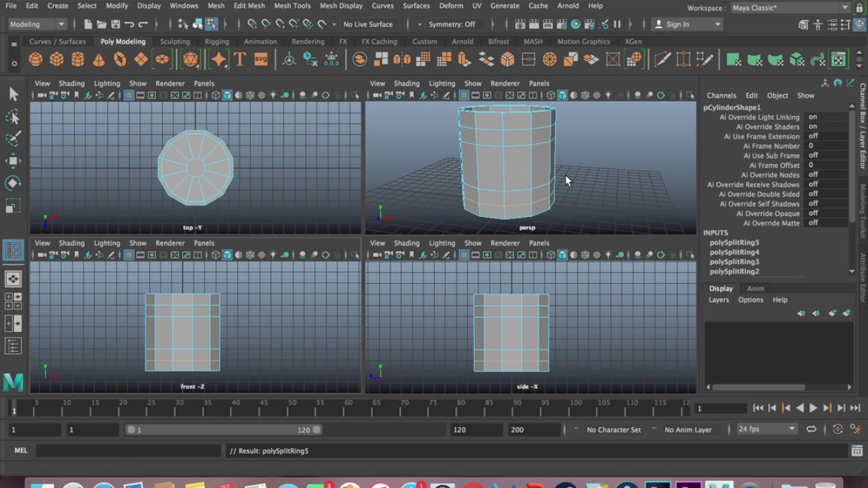Toggle grid display in side view panel

coord(464,255)
